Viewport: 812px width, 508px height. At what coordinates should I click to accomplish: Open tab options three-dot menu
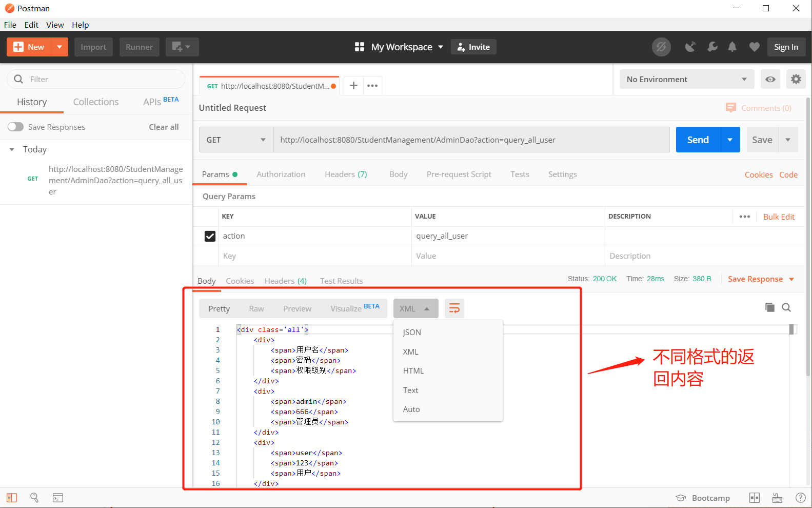372,86
